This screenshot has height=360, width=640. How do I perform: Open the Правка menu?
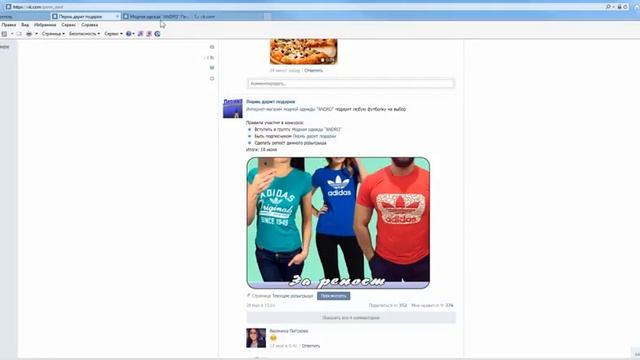click(x=9, y=25)
